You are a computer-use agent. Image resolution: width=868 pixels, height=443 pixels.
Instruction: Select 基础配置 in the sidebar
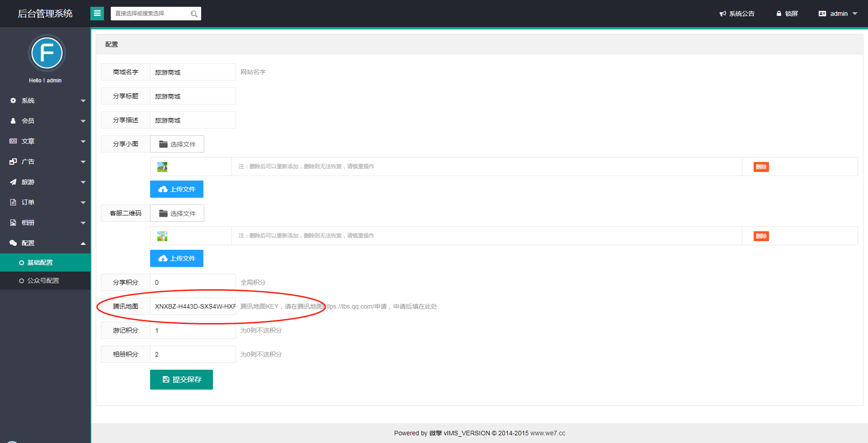click(40, 262)
